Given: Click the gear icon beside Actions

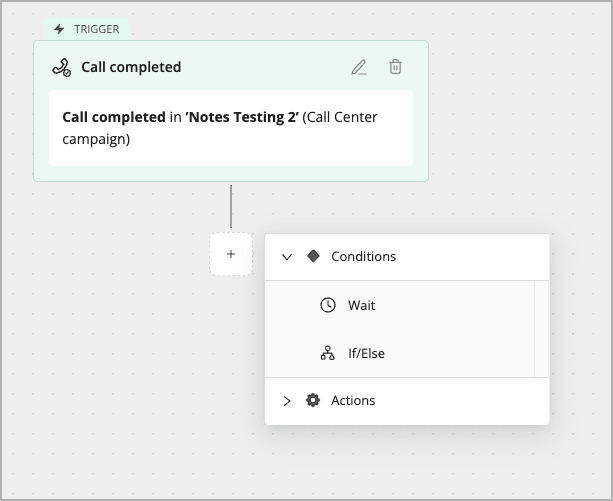Looking at the screenshot, I should point(313,400).
